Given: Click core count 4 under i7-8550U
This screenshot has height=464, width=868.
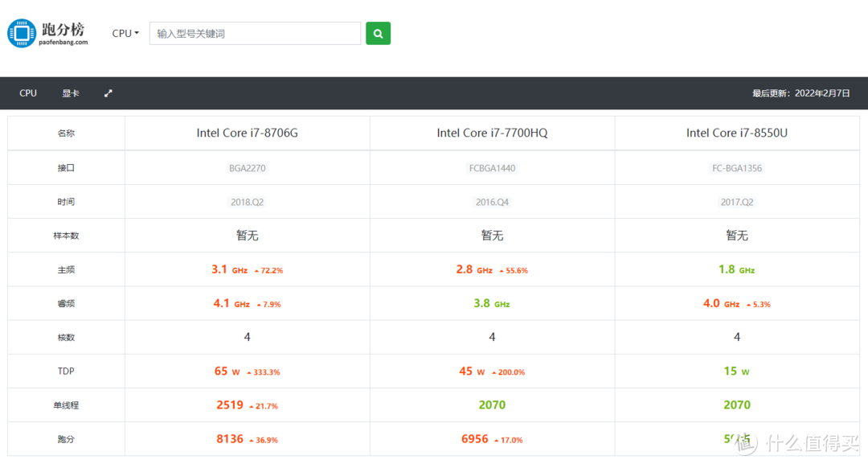Looking at the screenshot, I should point(737,337).
